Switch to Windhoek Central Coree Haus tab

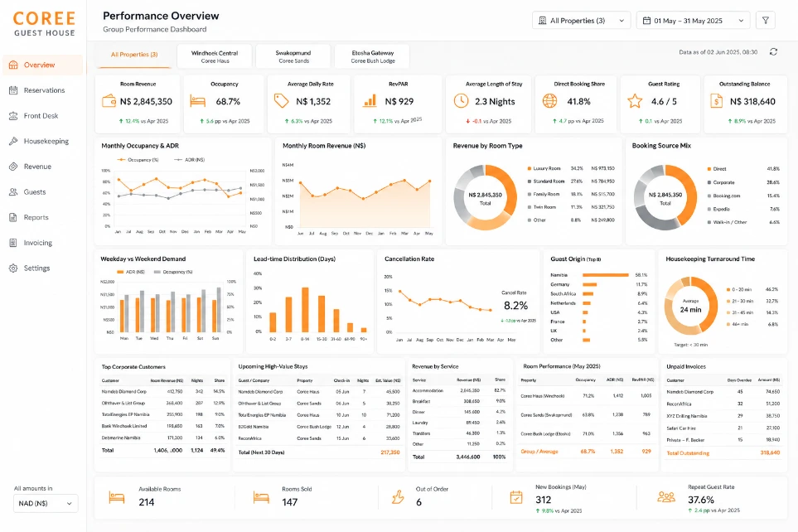215,56
